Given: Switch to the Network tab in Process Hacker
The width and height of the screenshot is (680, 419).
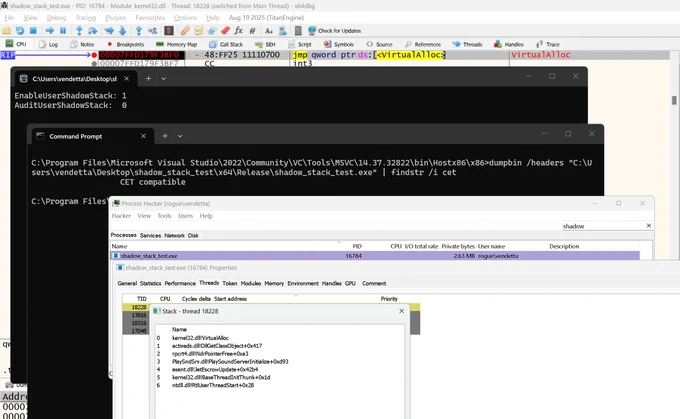Looking at the screenshot, I should click(174, 236).
